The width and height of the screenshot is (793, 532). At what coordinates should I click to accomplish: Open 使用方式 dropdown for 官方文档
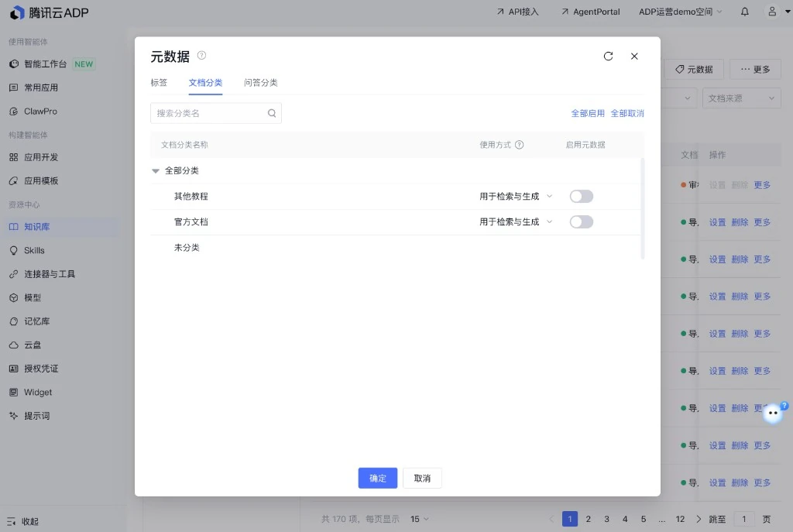pyautogui.click(x=516, y=222)
